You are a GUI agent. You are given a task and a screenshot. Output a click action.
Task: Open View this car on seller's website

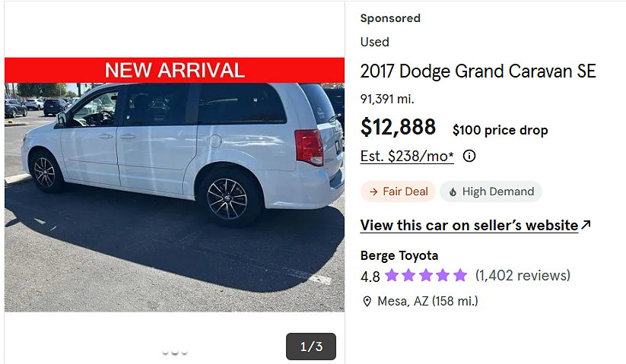point(469,226)
